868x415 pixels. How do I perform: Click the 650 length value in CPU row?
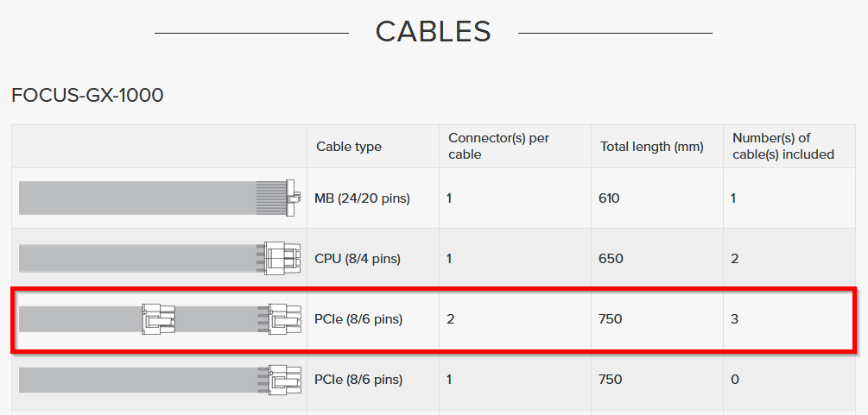click(611, 259)
